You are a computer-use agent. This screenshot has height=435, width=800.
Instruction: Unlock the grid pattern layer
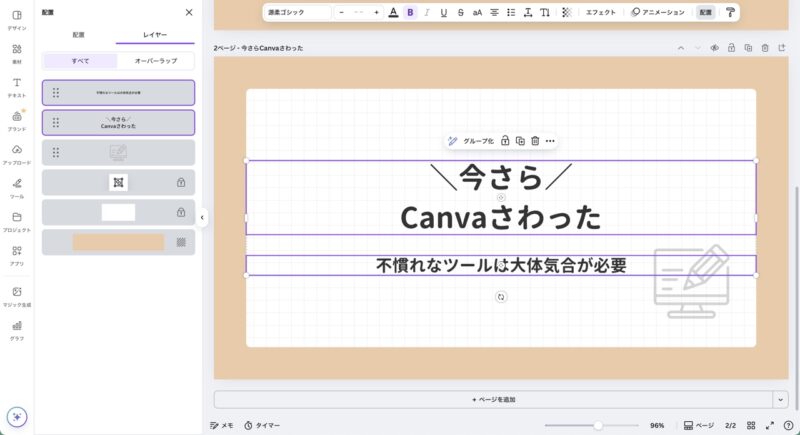tap(181, 183)
